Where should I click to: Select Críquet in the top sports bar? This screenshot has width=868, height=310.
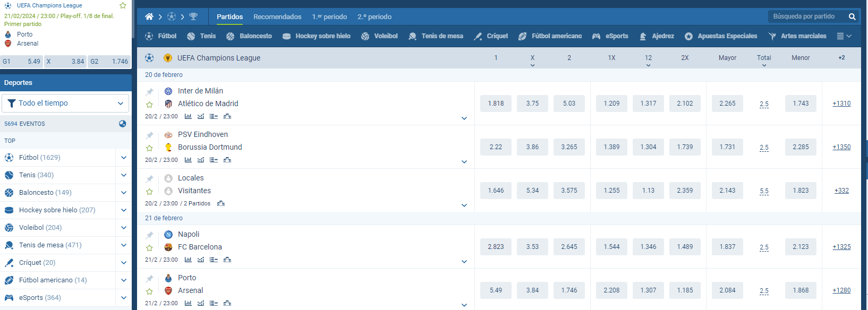pyautogui.click(x=491, y=36)
